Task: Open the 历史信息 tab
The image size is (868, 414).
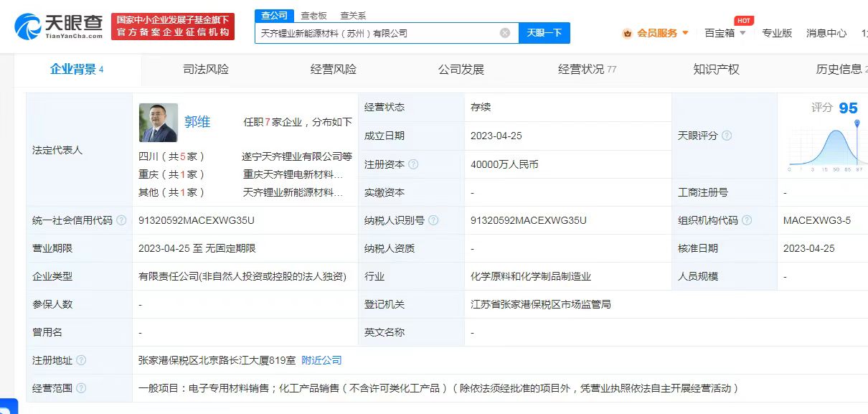Action: [x=841, y=70]
